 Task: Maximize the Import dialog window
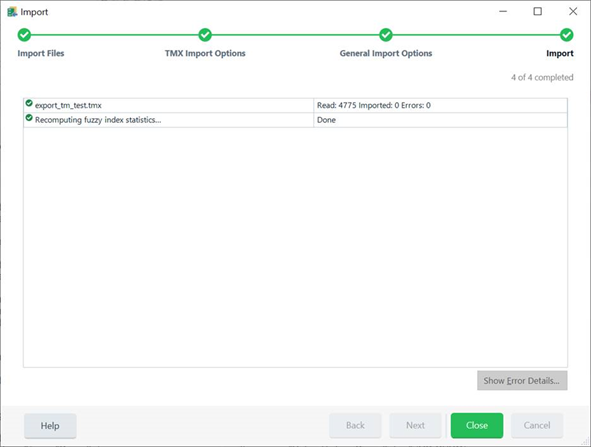[x=537, y=11]
